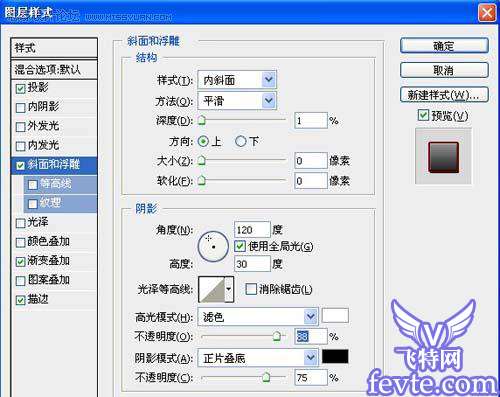Enable 消除锯齿(L) anti-alias checkbox
This screenshot has width=500, height=397.
click(251, 289)
